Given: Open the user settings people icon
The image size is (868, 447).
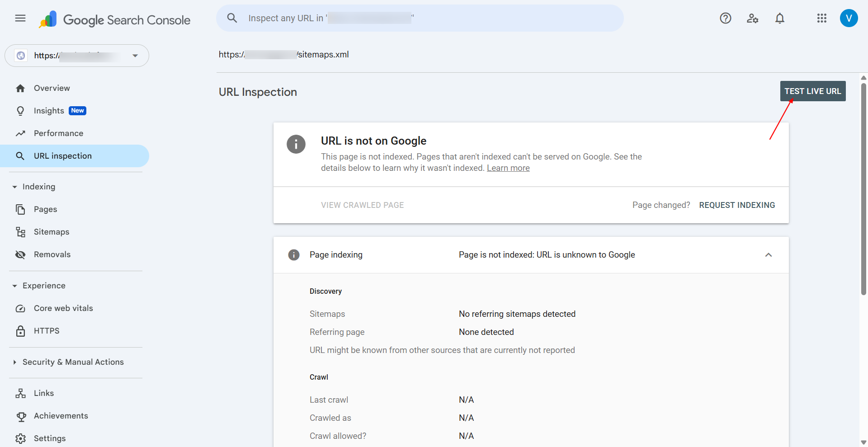Looking at the screenshot, I should (752, 18).
